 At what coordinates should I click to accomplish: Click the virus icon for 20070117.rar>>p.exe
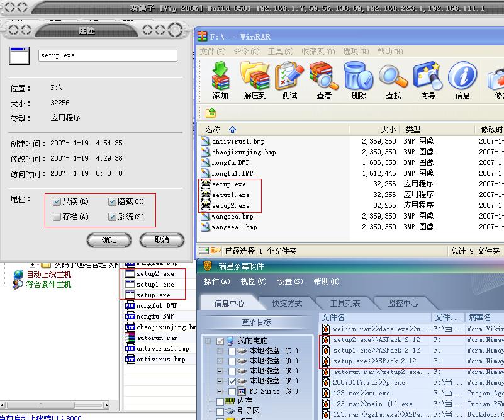pos(326,382)
